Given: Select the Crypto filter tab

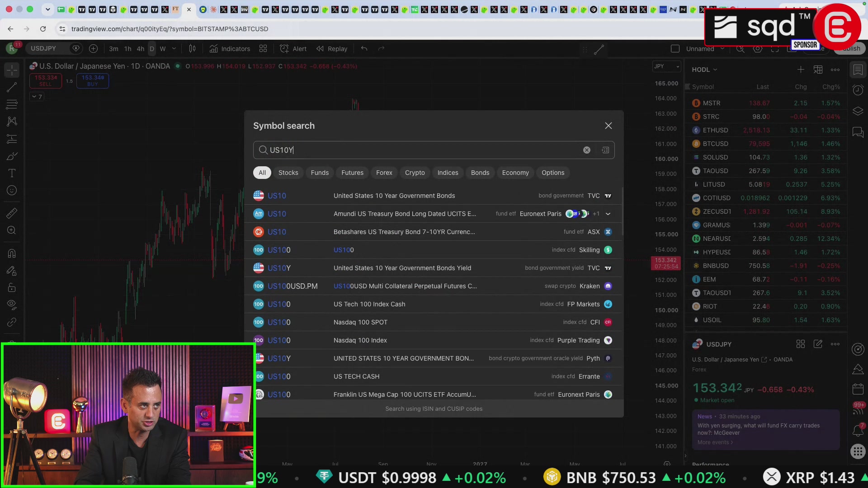Looking at the screenshot, I should 415,173.
